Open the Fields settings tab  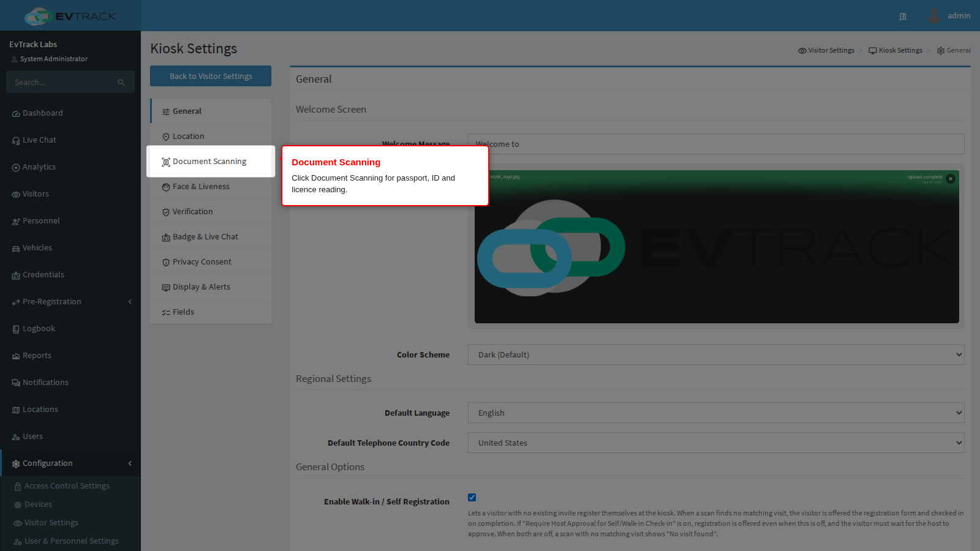pos(211,312)
